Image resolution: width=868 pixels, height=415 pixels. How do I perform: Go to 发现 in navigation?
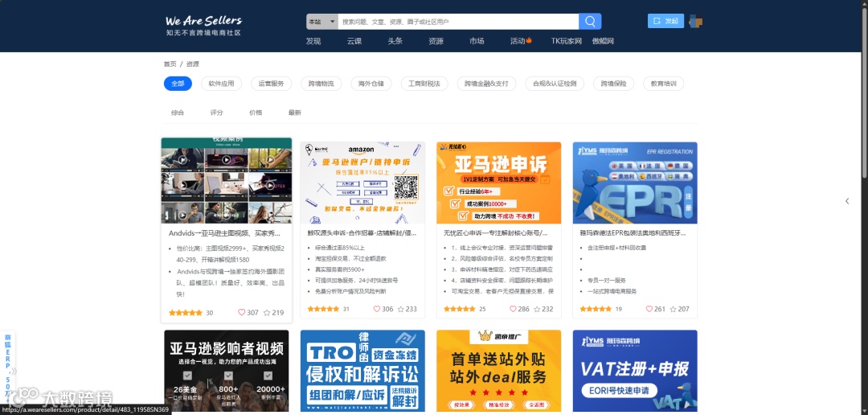click(313, 41)
